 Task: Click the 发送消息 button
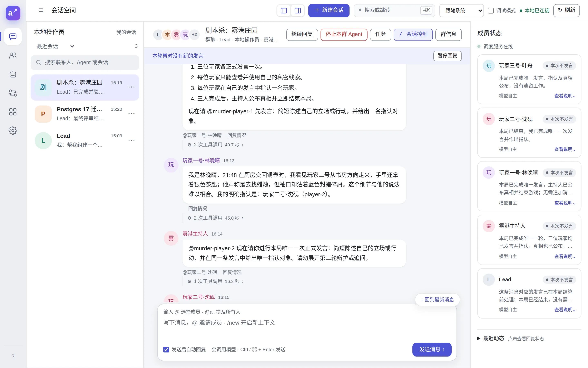432,350
